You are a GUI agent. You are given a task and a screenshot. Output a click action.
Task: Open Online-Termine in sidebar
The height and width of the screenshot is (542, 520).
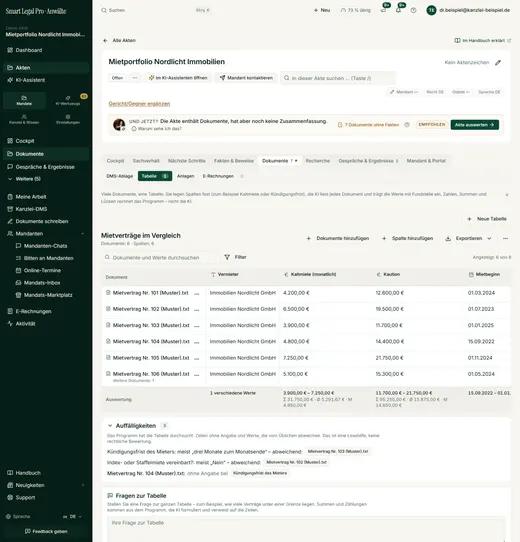[50, 271]
